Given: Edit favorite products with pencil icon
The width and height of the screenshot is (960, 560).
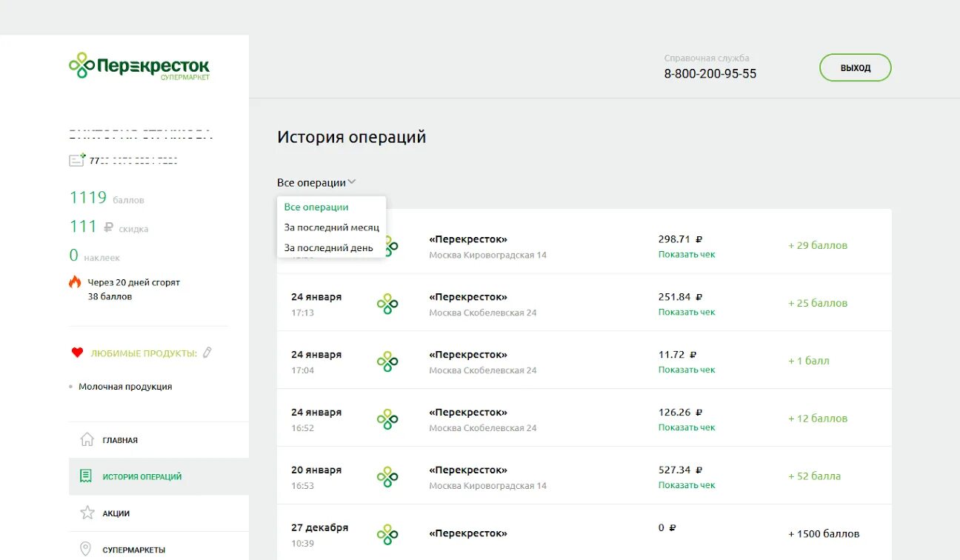Looking at the screenshot, I should pos(207,353).
